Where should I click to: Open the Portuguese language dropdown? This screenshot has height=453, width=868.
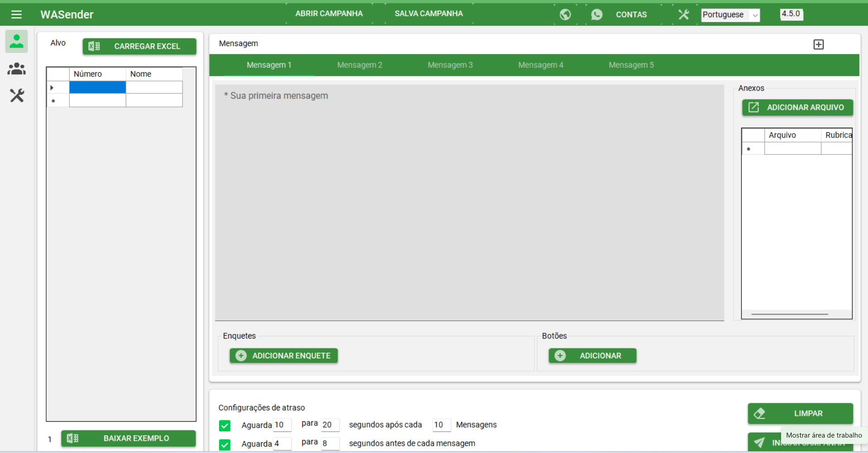[730, 15]
